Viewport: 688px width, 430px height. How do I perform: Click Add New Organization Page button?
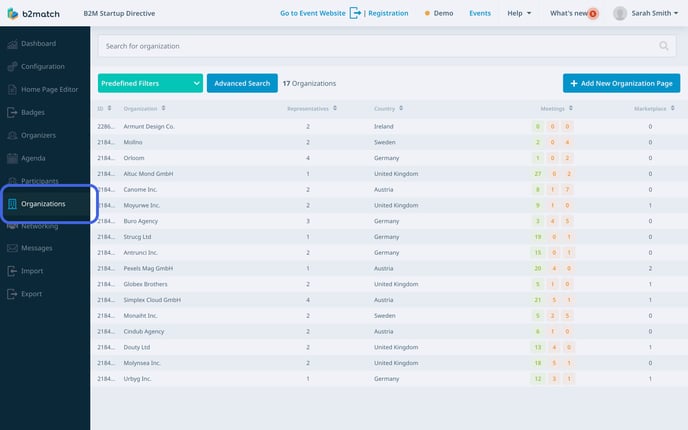click(621, 83)
